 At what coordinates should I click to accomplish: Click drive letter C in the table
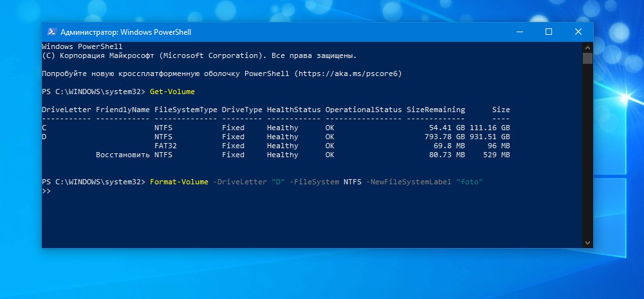tap(44, 128)
